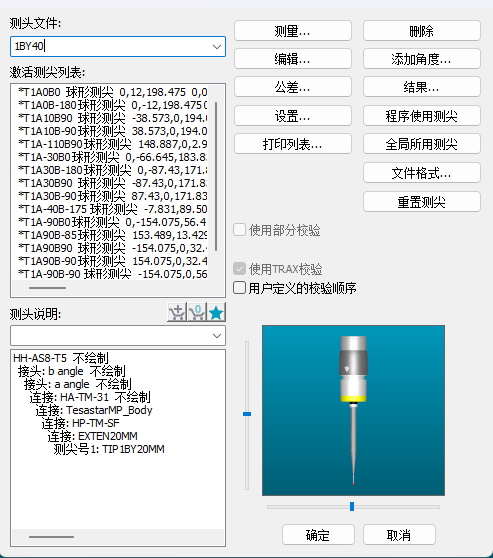Click the 重置测尖 button
Viewport: 493px width, 558px height.
(x=422, y=202)
